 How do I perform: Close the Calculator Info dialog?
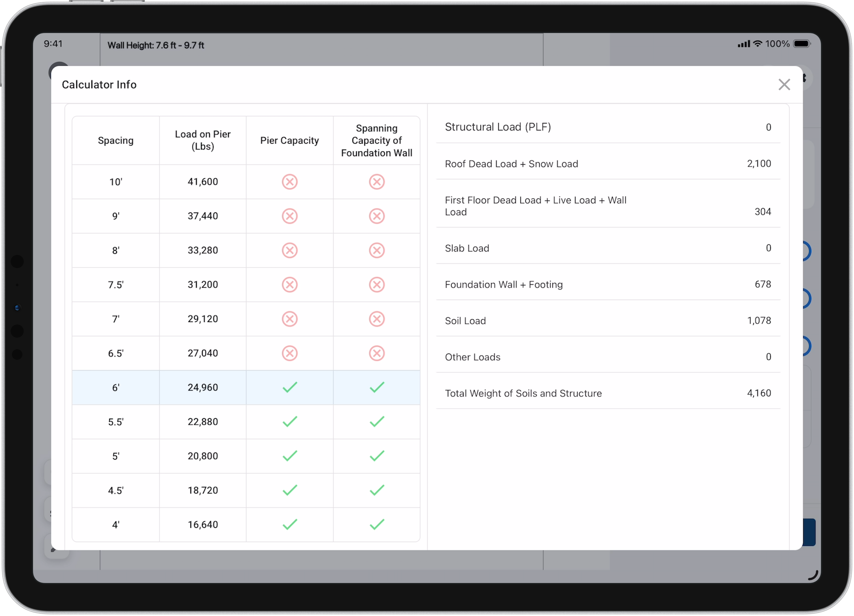pyautogui.click(x=784, y=85)
